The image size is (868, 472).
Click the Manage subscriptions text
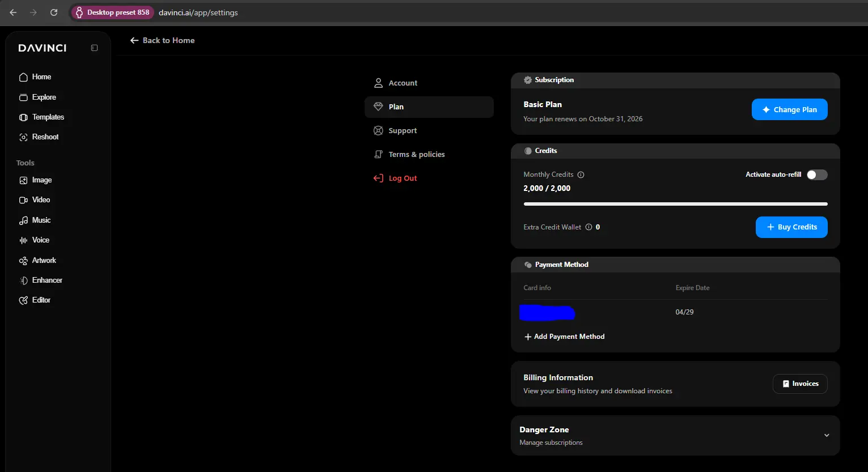(x=551, y=443)
